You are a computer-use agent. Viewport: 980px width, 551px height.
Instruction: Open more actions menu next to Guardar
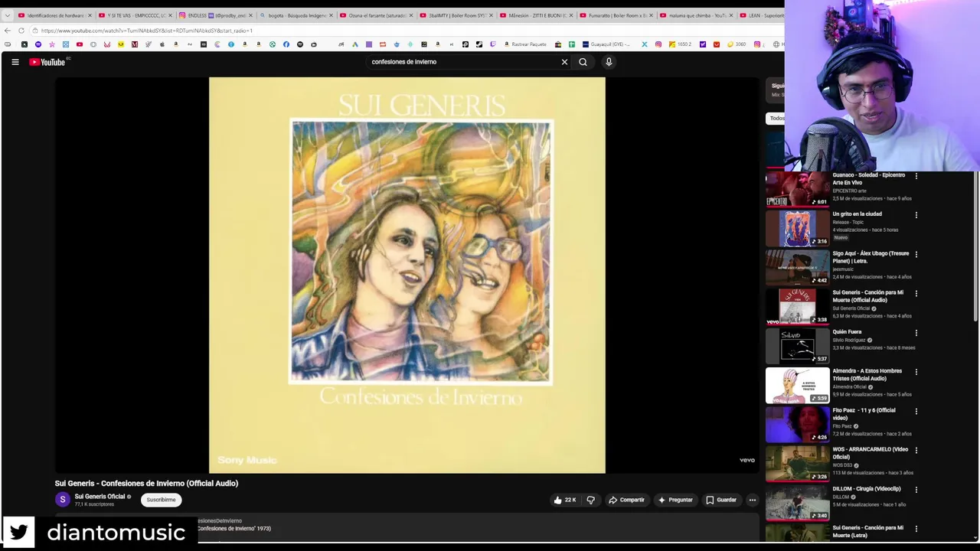pyautogui.click(x=752, y=500)
